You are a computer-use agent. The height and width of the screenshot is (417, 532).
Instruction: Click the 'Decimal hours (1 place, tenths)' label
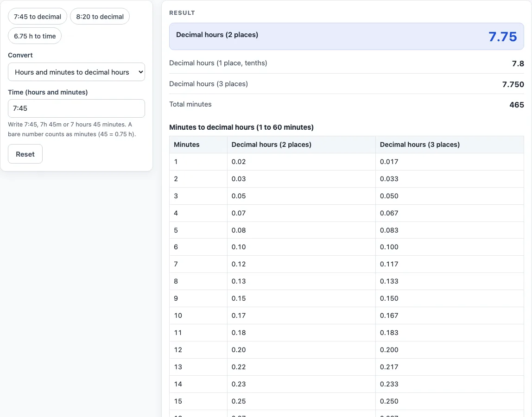[x=218, y=63]
